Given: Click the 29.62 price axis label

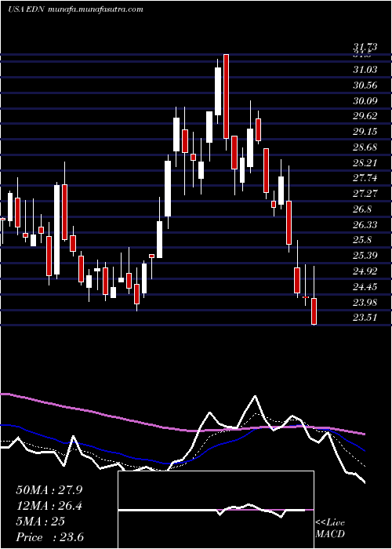Looking at the screenshot, I should click(x=365, y=116).
